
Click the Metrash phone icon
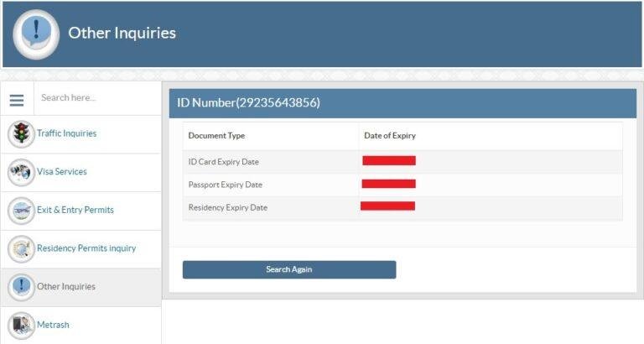click(20, 326)
